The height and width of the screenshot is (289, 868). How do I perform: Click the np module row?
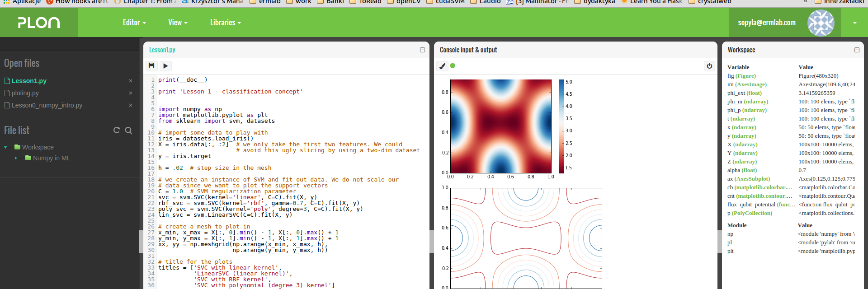tap(791, 234)
